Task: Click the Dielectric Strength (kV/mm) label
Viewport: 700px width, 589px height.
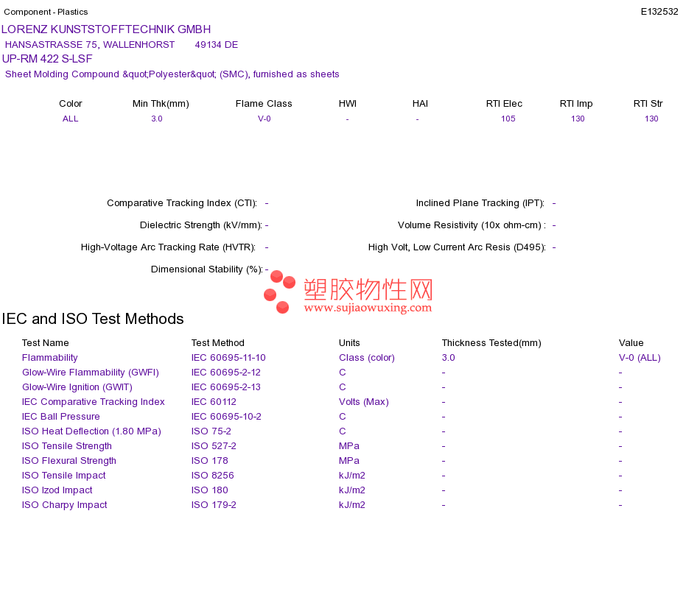Action: click(201, 225)
